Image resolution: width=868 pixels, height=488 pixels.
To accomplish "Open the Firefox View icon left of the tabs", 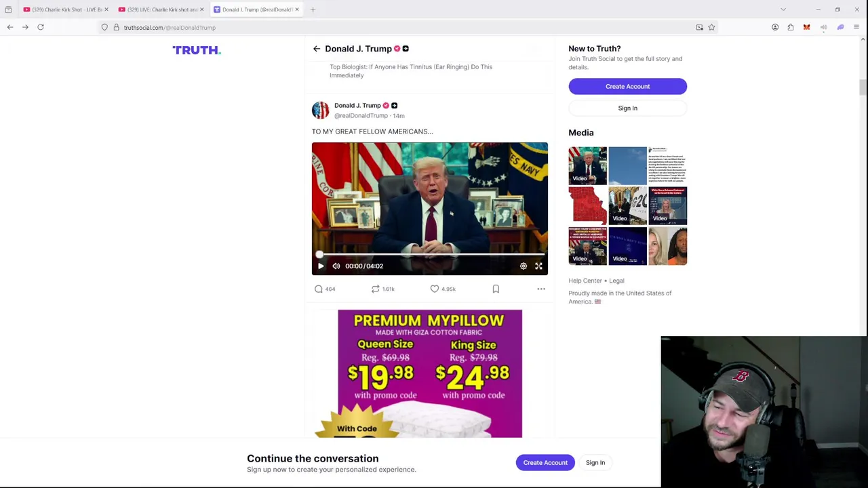I will [8, 9].
